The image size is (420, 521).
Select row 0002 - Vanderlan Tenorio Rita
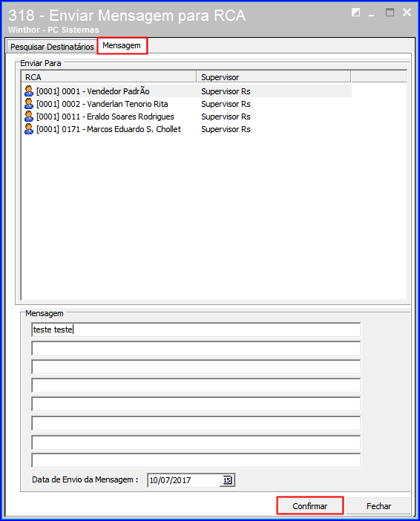pyautogui.click(x=187, y=104)
